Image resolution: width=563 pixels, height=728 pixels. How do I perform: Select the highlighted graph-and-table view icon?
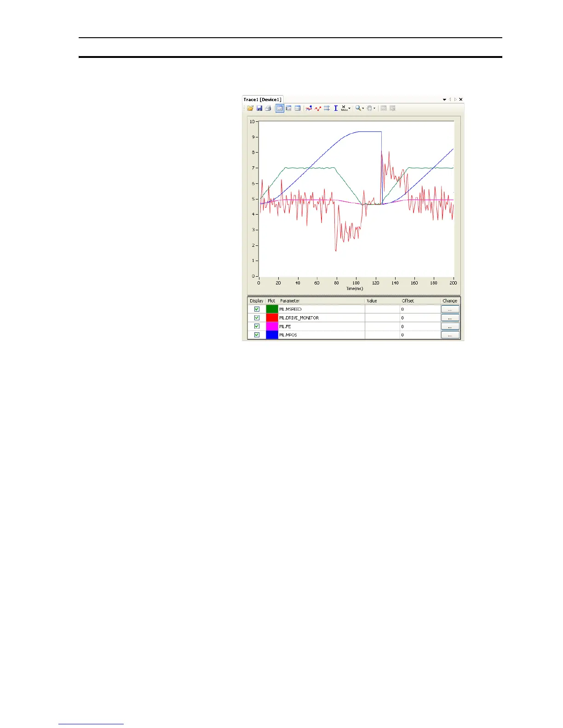[280, 108]
